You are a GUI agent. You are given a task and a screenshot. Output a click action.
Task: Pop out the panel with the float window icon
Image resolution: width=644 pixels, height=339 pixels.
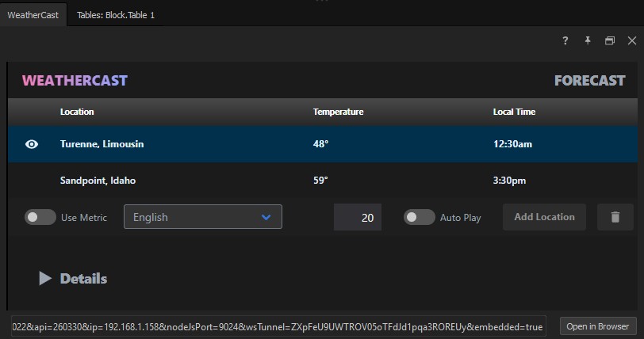coord(610,40)
